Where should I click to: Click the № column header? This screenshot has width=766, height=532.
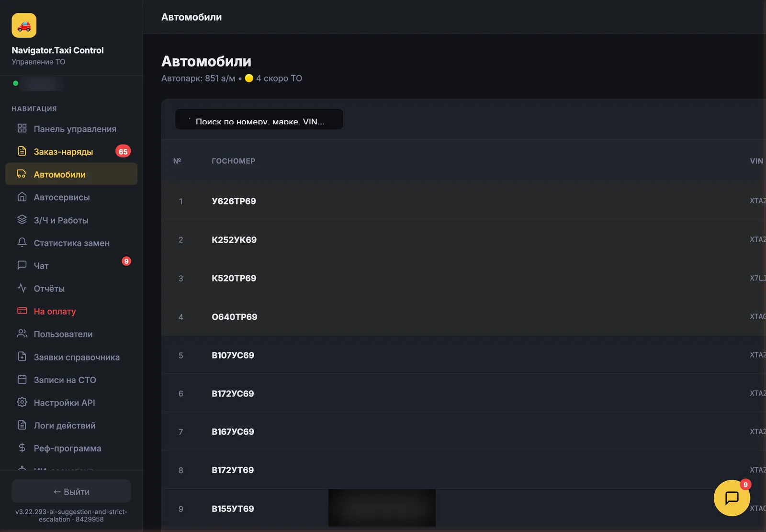[x=177, y=161]
